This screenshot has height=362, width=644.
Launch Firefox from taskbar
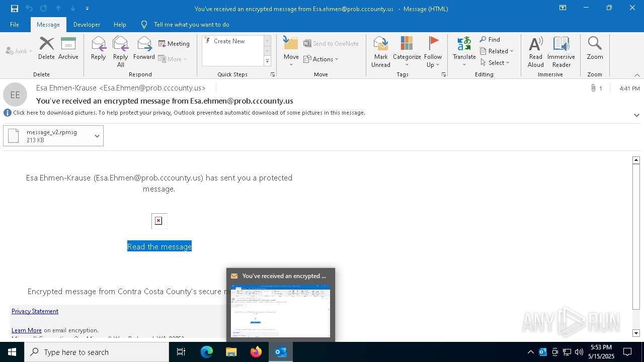(256, 352)
